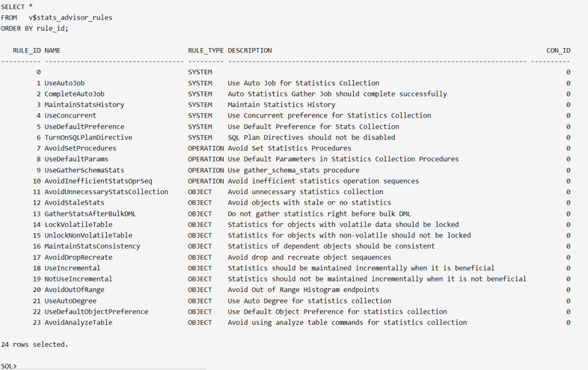Click the UseIncremental rule name
The image size is (588, 370).
(72, 268)
